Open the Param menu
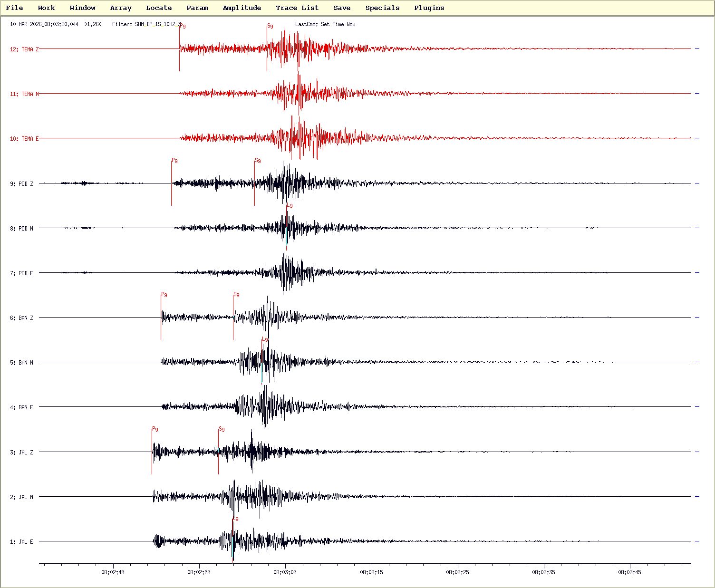The image size is (715, 588). pyautogui.click(x=197, y=8)
